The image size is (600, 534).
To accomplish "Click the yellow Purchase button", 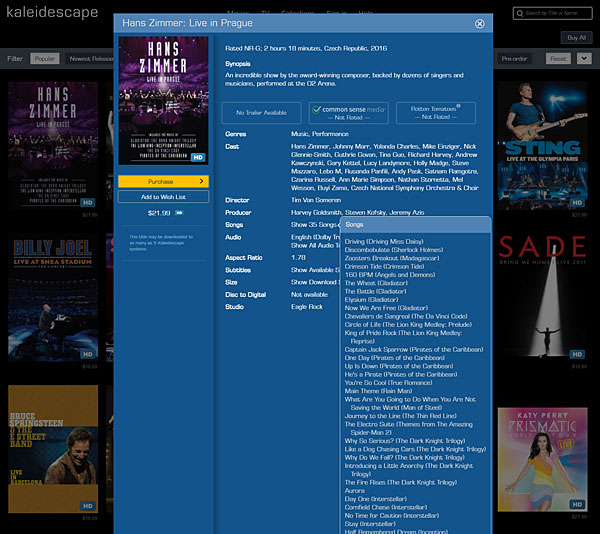I will coord(163,181).
